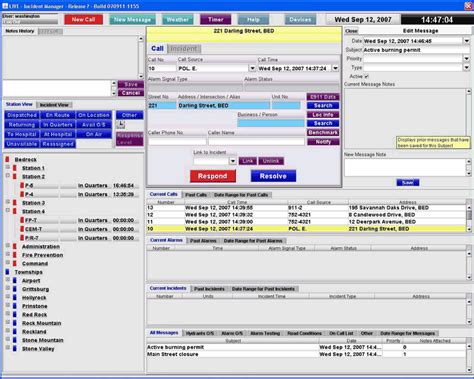Image resolution: width=474 pixels, height=379 pixels.
Task: Click the Street No. field showing 221
Action: tap(162, 106)
